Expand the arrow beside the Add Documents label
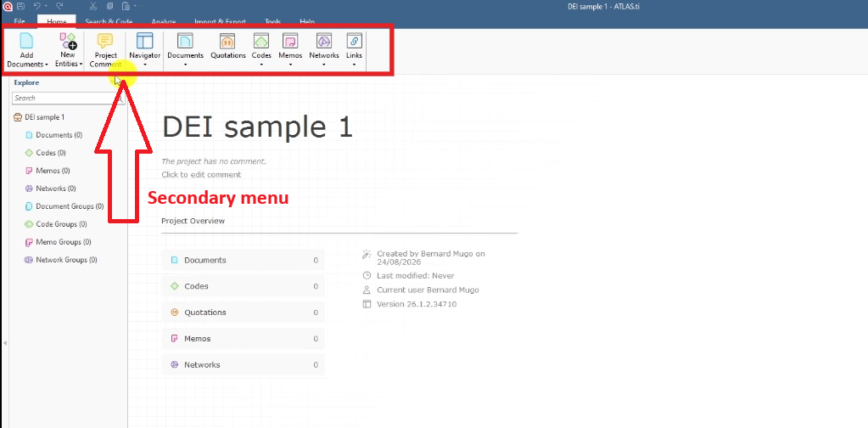Viewport: 868px width, 428px height. point(47,65)
